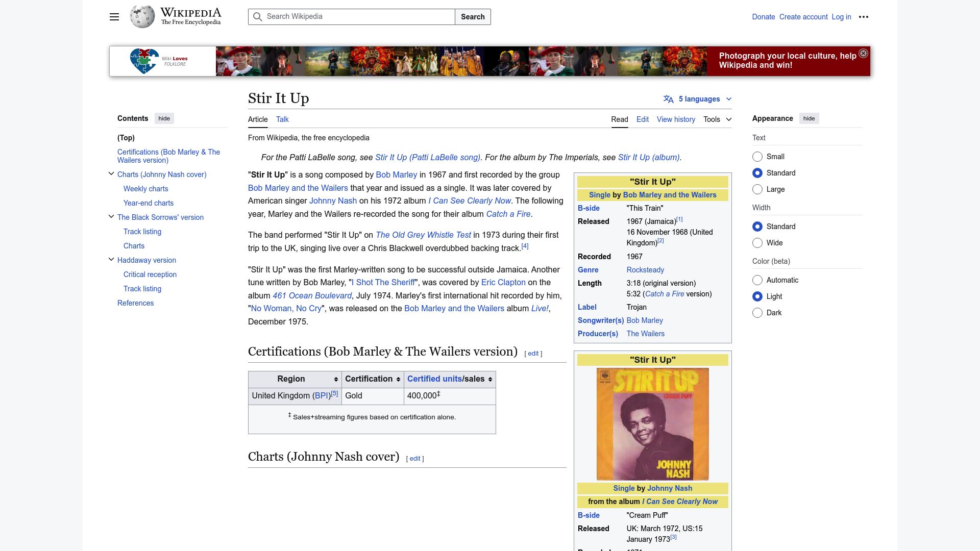Select Wide width option
The image size is (980, 551).
pos(757,243)
